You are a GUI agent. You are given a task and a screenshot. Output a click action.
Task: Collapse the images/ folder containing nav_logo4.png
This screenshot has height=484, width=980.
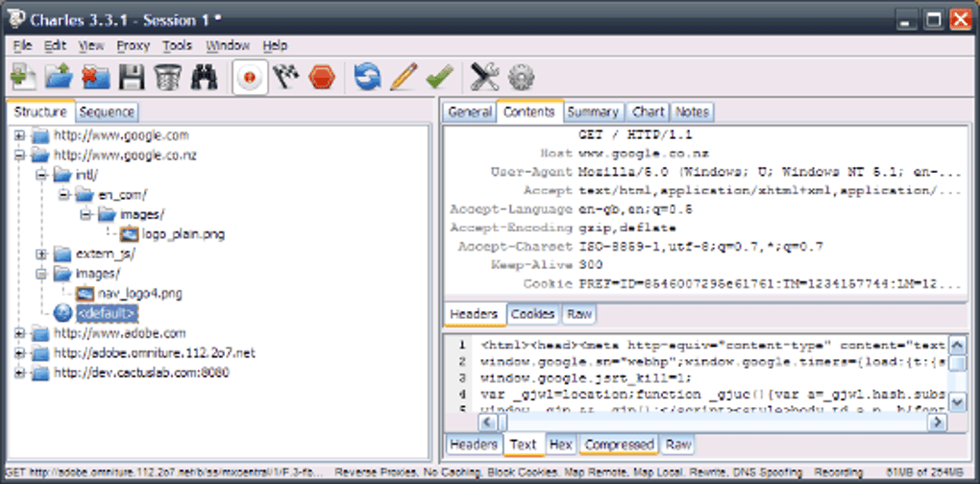42,274
